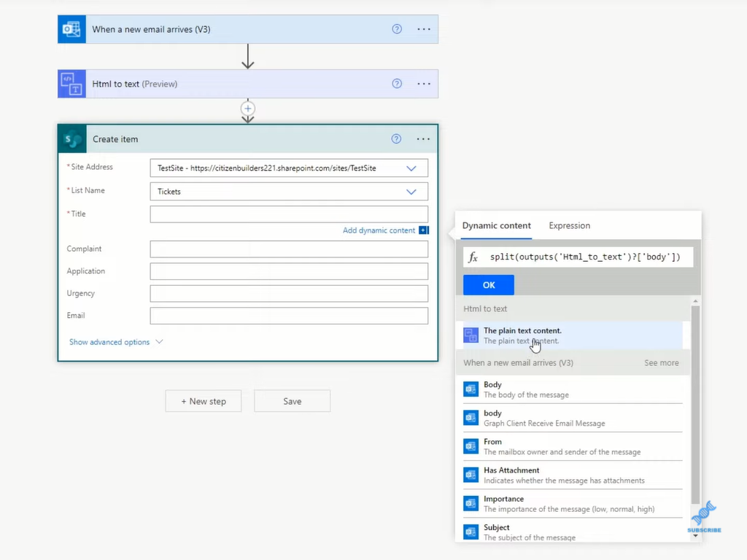Click inside the Application field
This screenshot has height=560, width=747.
289,271
